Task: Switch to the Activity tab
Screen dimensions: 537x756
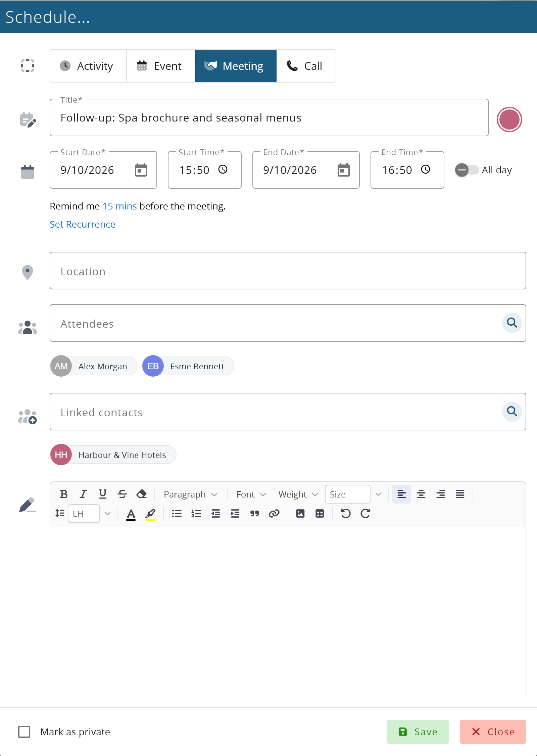Action: [x=88, y=66]
